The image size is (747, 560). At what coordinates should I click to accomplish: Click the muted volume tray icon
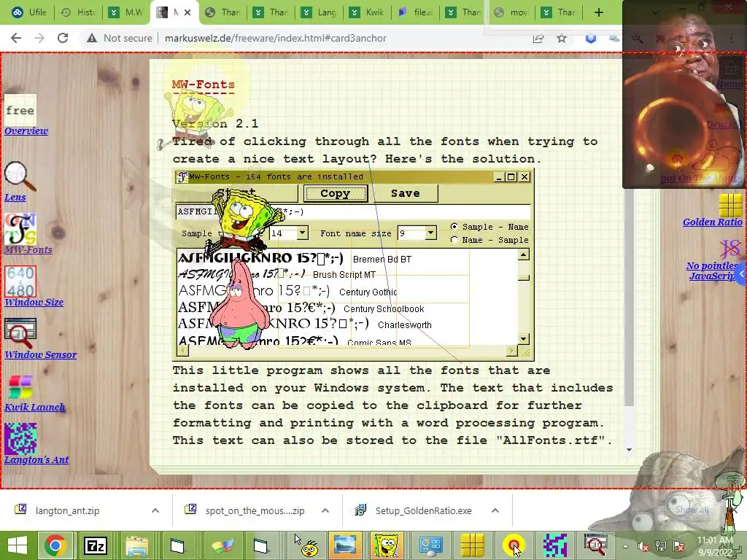click(643, 547)
